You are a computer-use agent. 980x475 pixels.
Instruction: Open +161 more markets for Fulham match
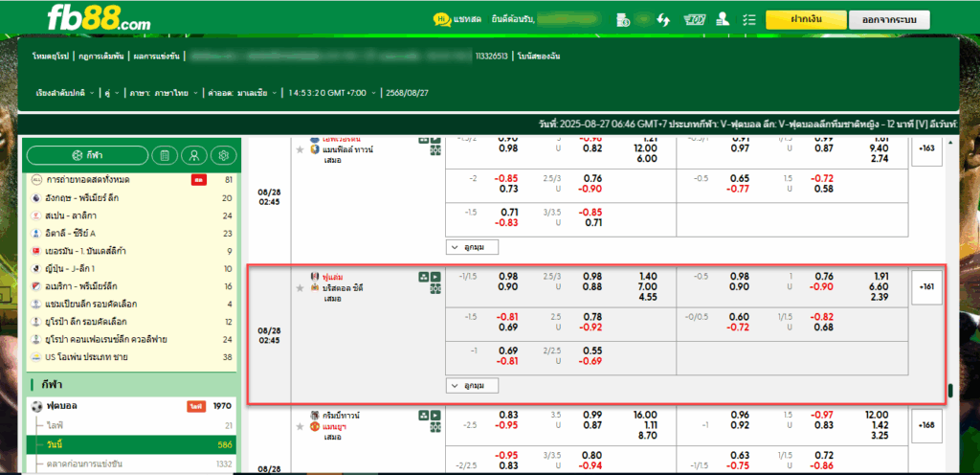(926, 287)
